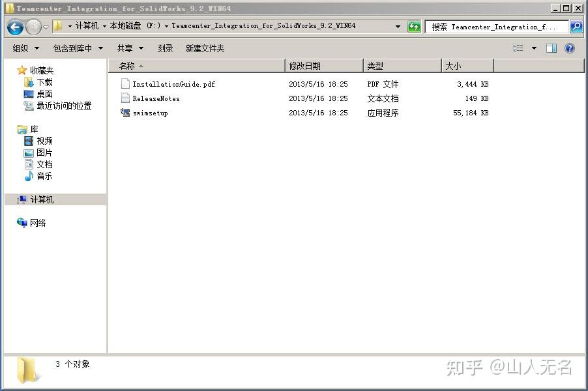Viewport: 588px width, 391px height.
Task: Open the 包含到库中 menu
Action: tap(78, 48)
